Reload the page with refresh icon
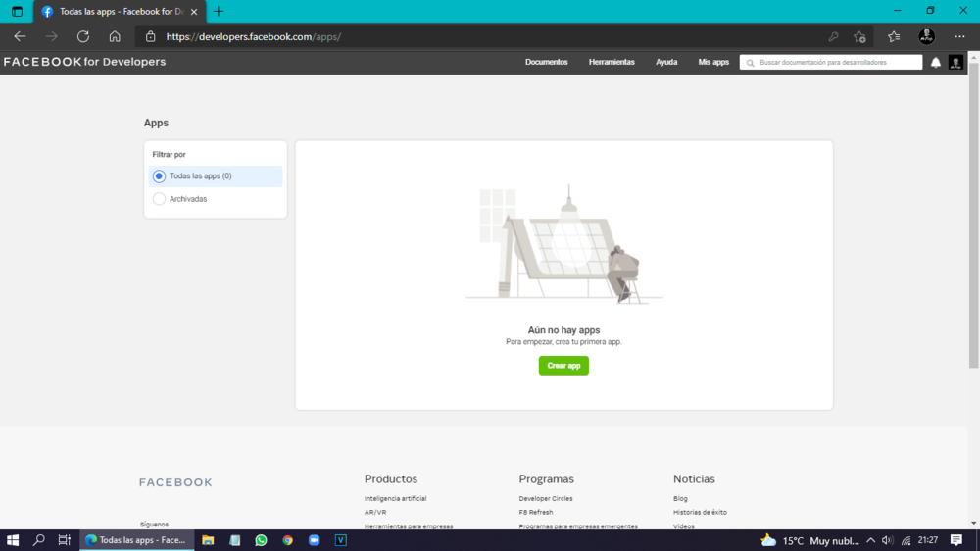 [83, 36]
